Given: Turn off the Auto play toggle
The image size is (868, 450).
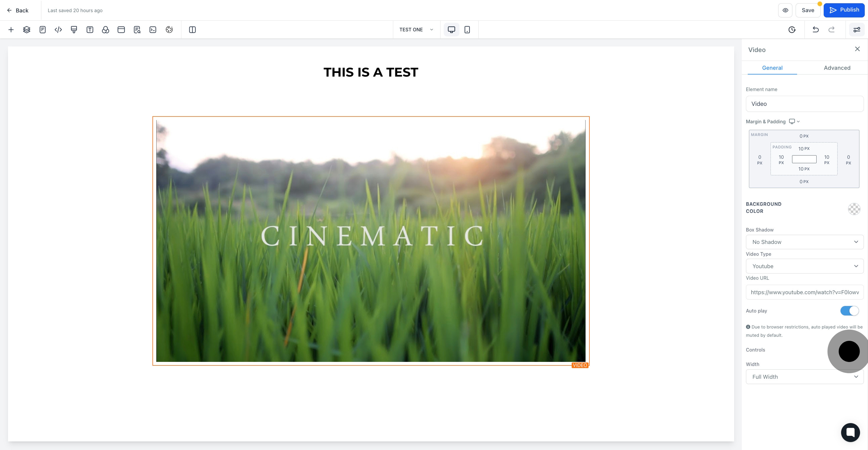Looking at the screenshot, I should pyautogui.click(x=850, y=311).
